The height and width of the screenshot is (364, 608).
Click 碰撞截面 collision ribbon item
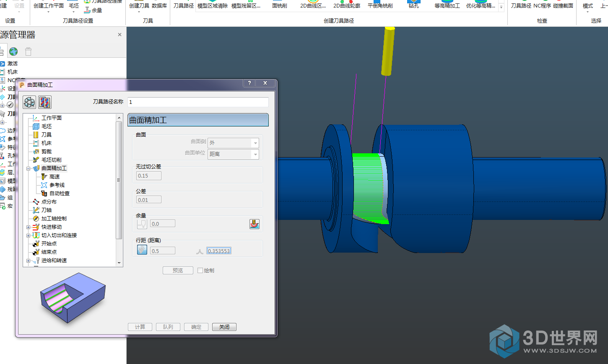[x=563, y=5]
